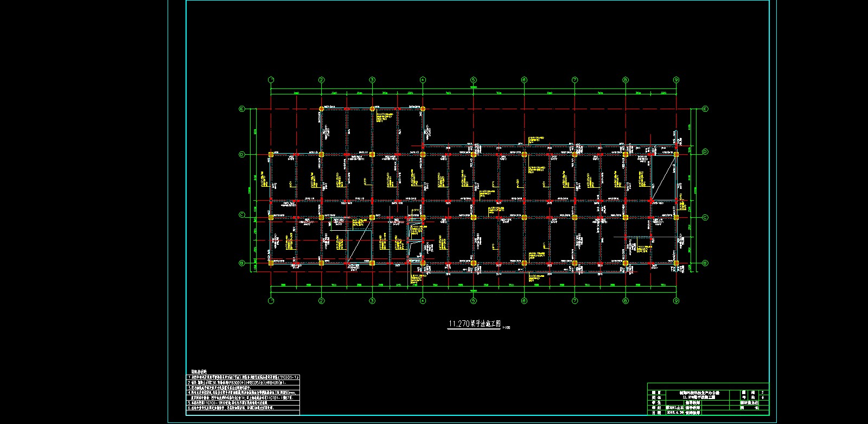The image size is (868, 424).
Task: Click note line 2 mentioning HRB400
Action: (237, 383)
